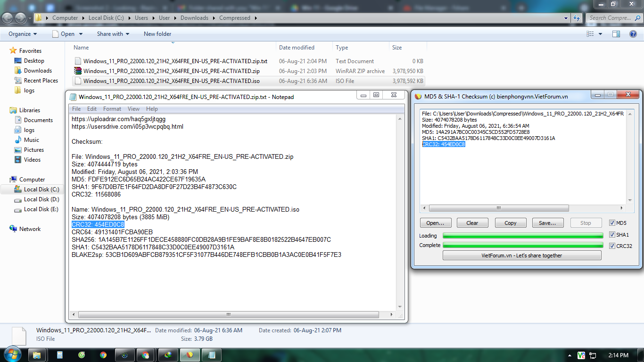Viewport: 644px width, 362px height.
Task: Expand breadcrumb arrow after Computer
Action: pos(83,18)
